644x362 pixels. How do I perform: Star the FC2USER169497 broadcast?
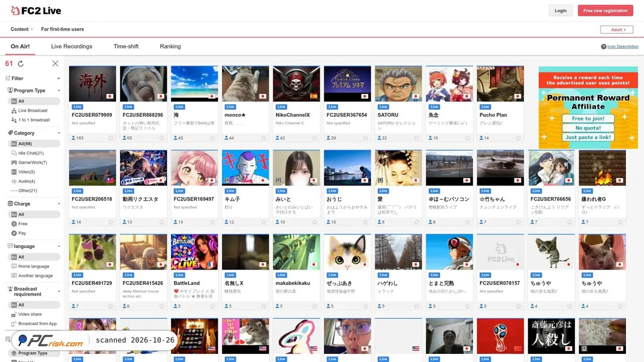[213, 222]
